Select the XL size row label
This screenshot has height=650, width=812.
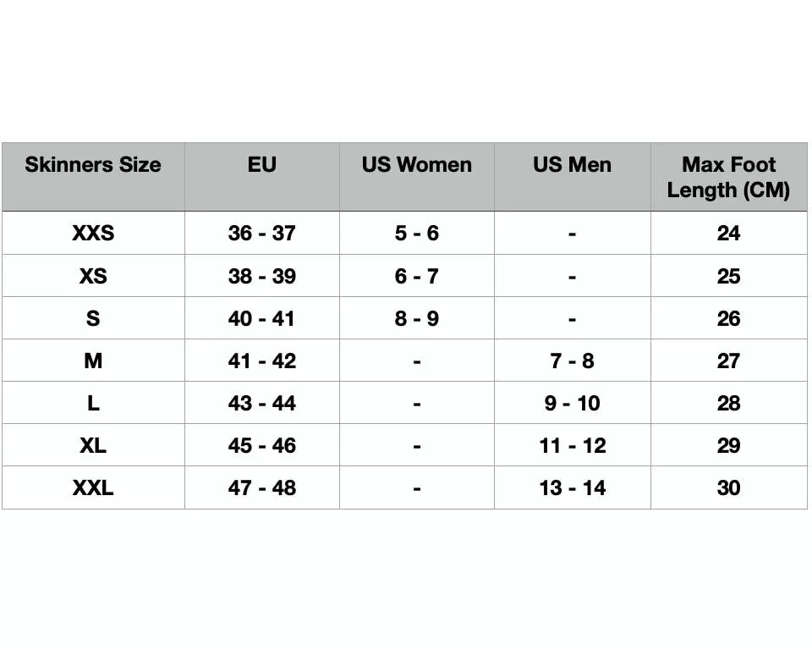(93, 446)
